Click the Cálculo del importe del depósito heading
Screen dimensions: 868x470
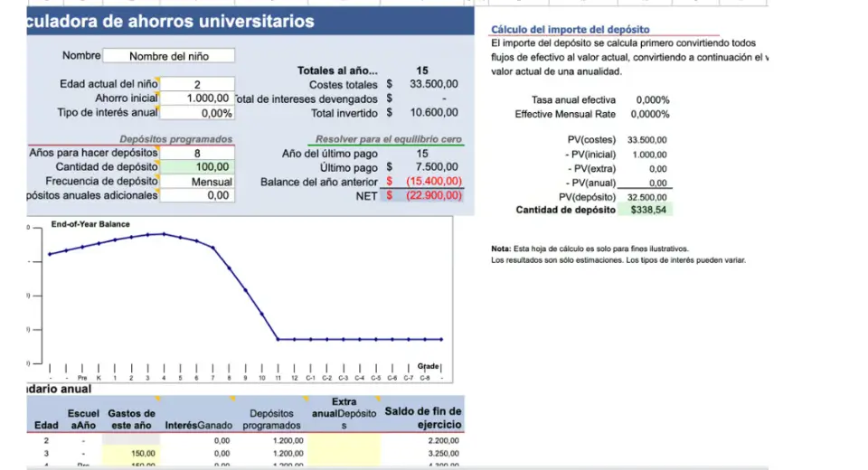pos(570,30)
